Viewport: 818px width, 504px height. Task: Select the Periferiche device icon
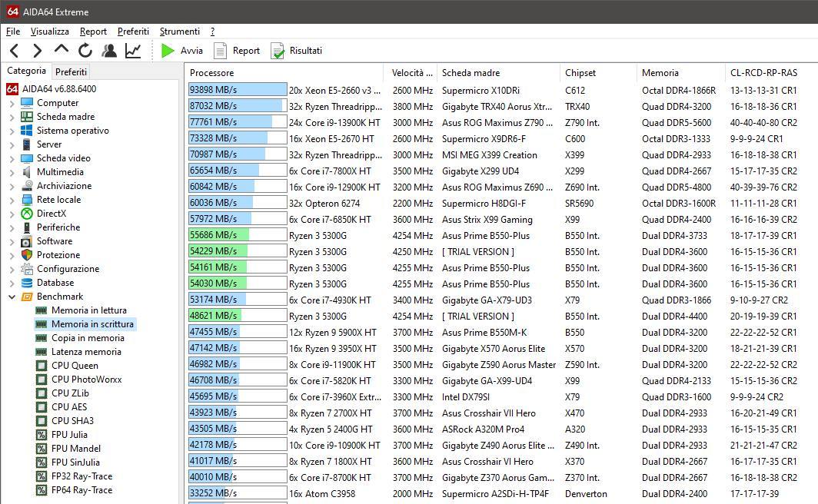tap(27, 227)
